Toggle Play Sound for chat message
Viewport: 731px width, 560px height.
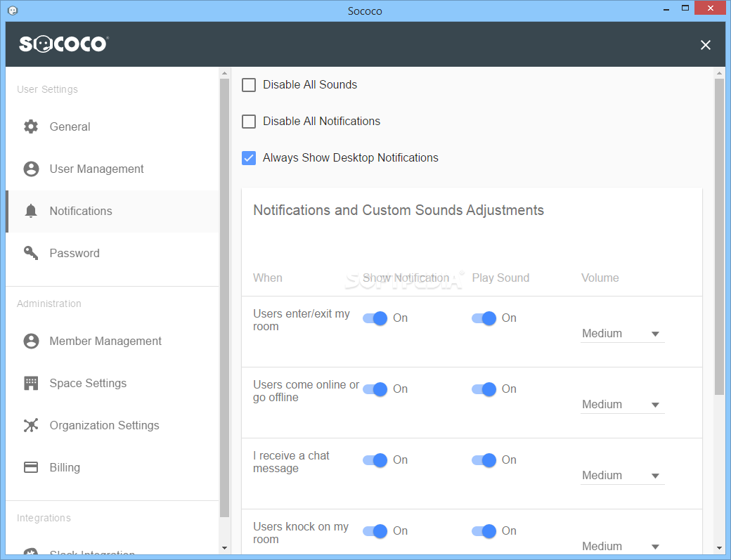coord(484,460)
